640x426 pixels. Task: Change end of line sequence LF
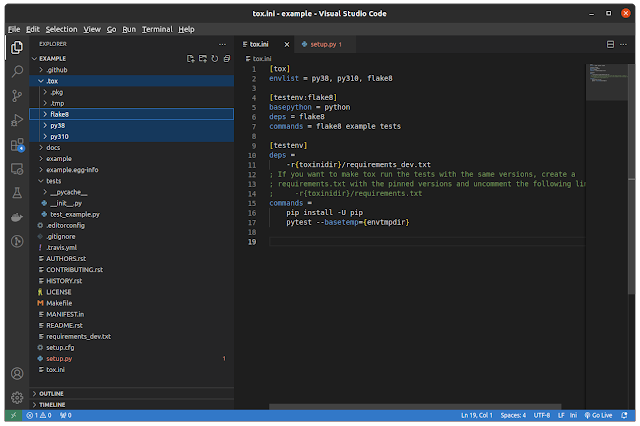click(561, 415)
